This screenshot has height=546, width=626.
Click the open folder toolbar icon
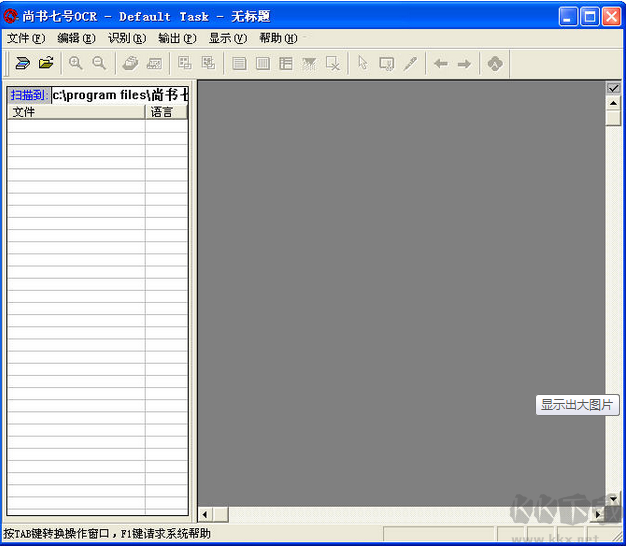46,63
